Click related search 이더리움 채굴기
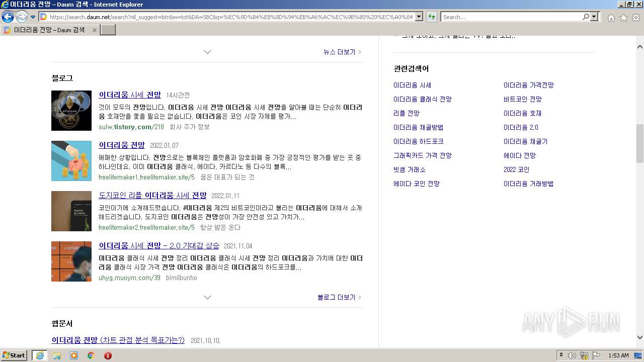644x362 pixels. tap(525, 142)
